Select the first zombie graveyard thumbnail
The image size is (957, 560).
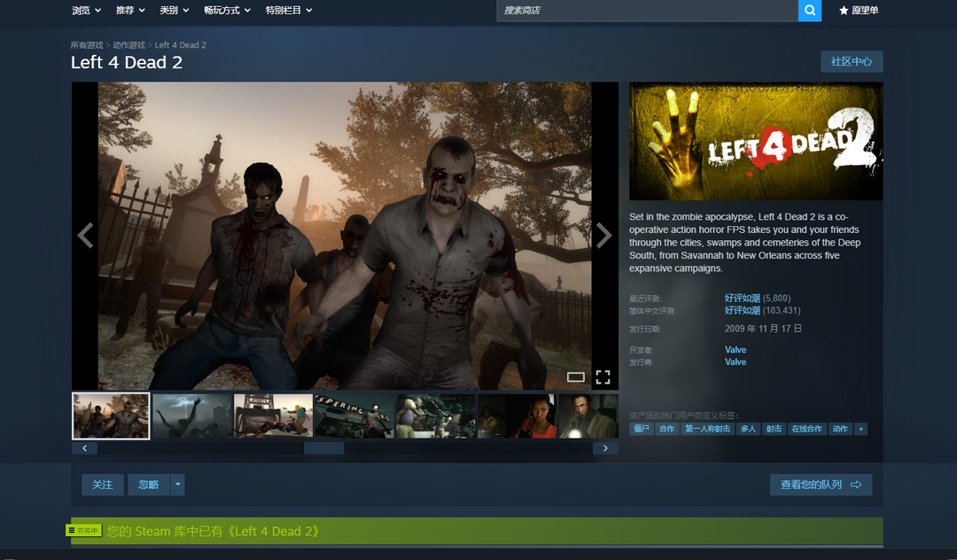point(111,416)
